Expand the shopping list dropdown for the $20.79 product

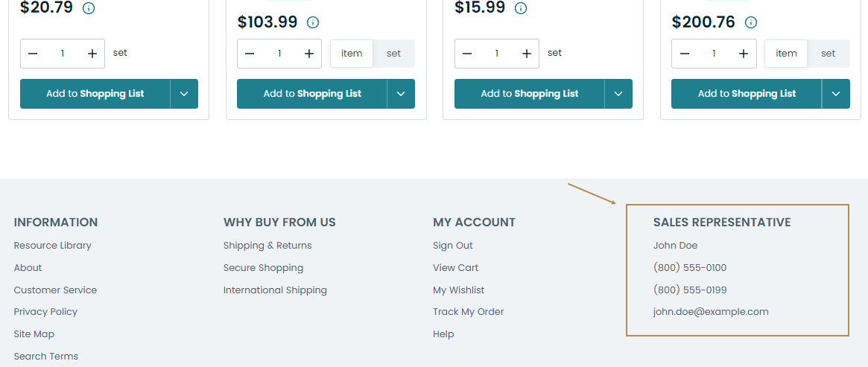click(x=184, y=94)
